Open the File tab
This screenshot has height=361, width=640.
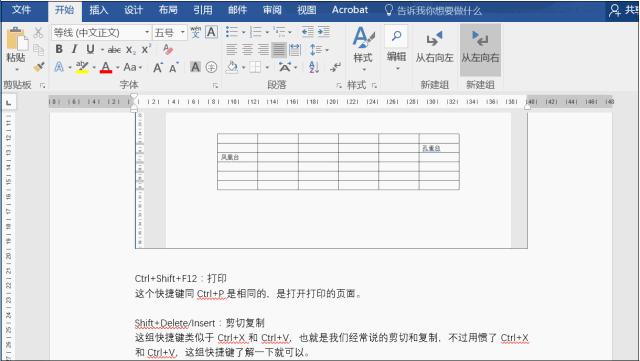pyautogui.click(x=21, y=9)
